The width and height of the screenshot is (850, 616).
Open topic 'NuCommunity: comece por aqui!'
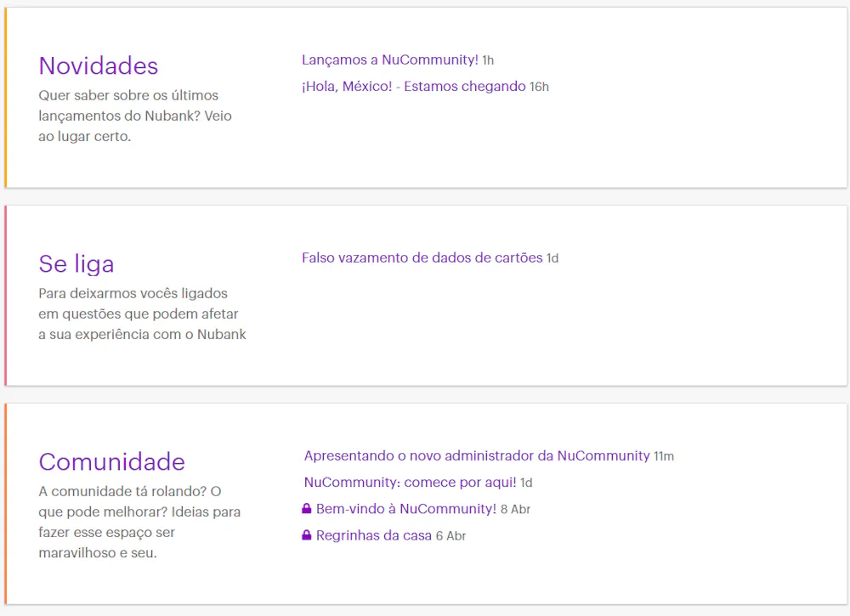pos(411,483)
